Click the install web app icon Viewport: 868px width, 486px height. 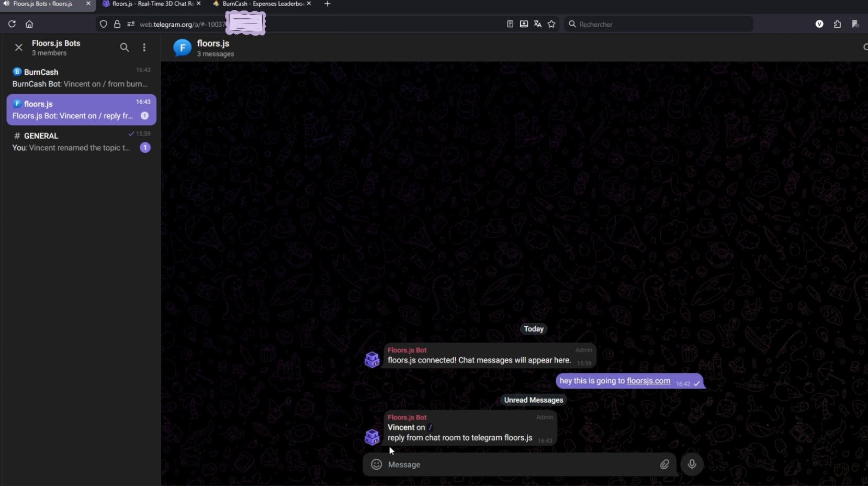click(524, 24)
